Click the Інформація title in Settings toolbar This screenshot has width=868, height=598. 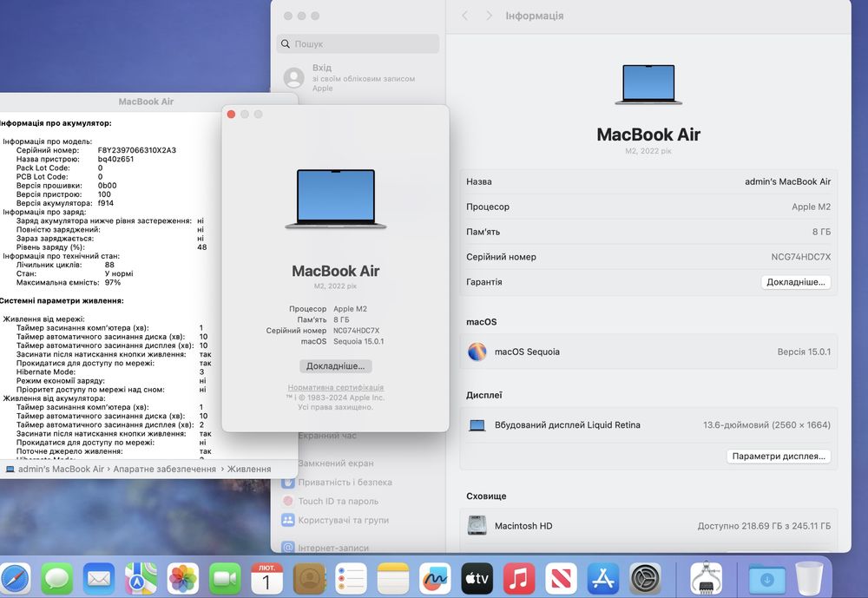pyautogui.click(x=534, y=16)
